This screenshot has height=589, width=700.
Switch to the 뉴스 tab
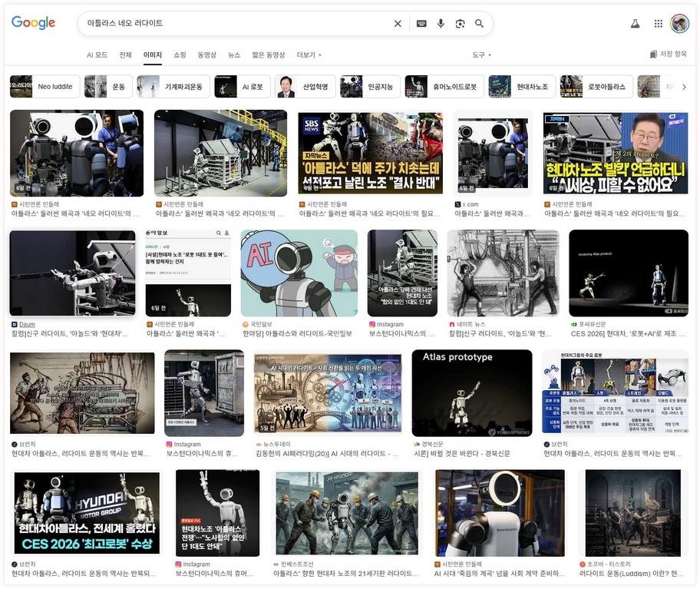tap(234, 55)
